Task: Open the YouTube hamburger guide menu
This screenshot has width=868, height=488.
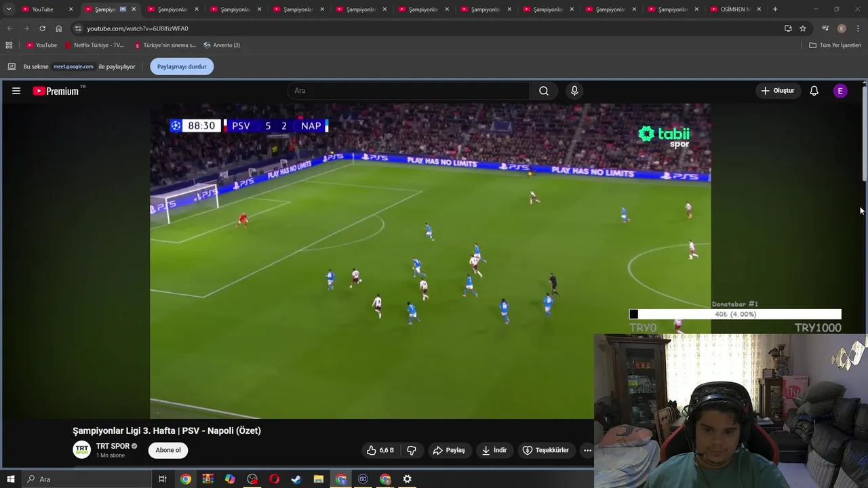Action: (x=16, y=91)
